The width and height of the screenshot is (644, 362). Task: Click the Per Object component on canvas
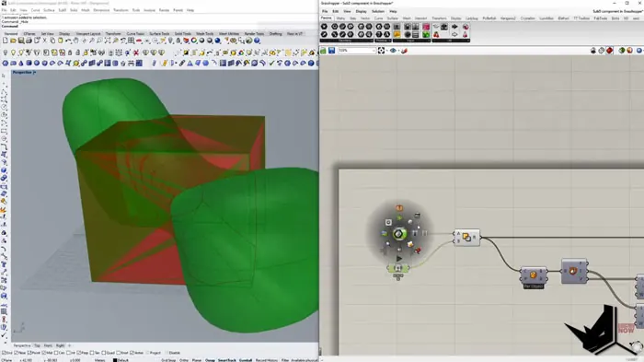coord(533,275)
